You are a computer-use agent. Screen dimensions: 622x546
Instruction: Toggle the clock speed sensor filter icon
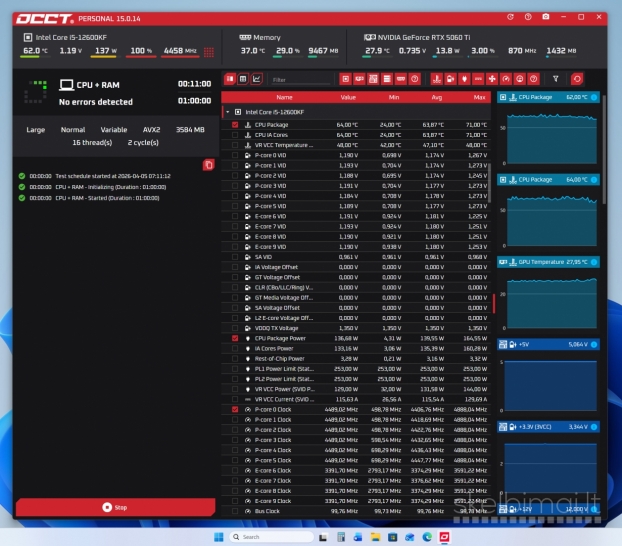(x=506, y=79)
